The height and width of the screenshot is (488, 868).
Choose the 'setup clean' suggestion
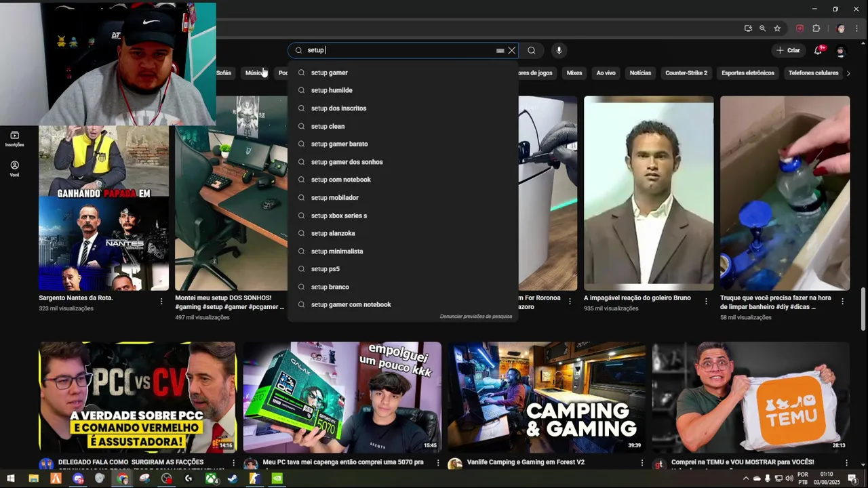(x=403, y=126)
